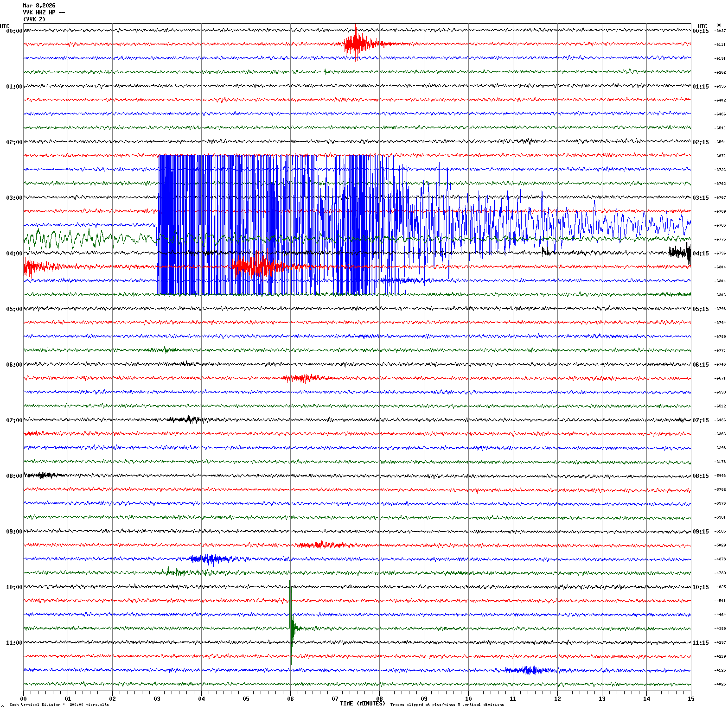Click the "Traces clipped" footer note

[447, 705]
